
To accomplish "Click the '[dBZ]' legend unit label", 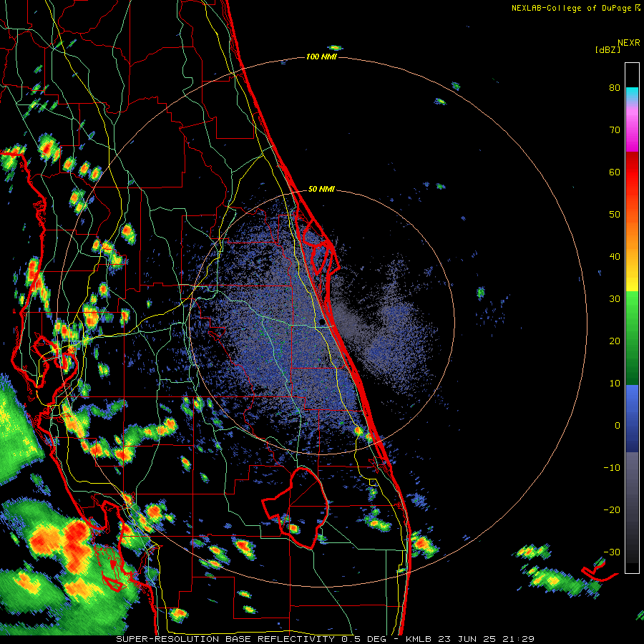I will tap(608, 50).
